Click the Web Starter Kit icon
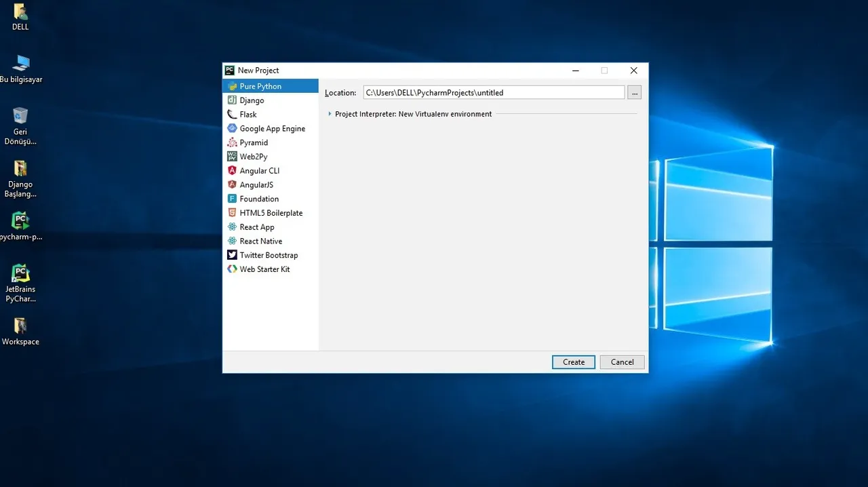868x487 pixels. (x=232, y=269)
